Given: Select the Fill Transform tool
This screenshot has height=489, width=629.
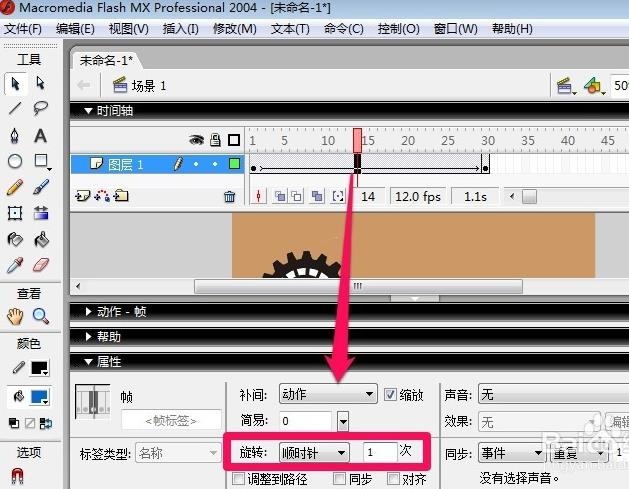Looking at the screenshot, I should 41,213.
